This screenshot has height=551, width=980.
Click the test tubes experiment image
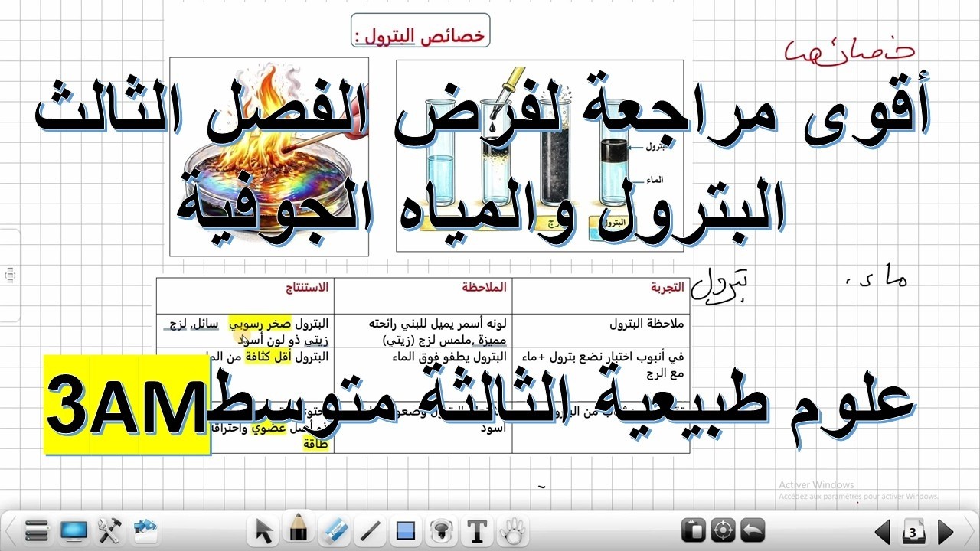point(540,155)
